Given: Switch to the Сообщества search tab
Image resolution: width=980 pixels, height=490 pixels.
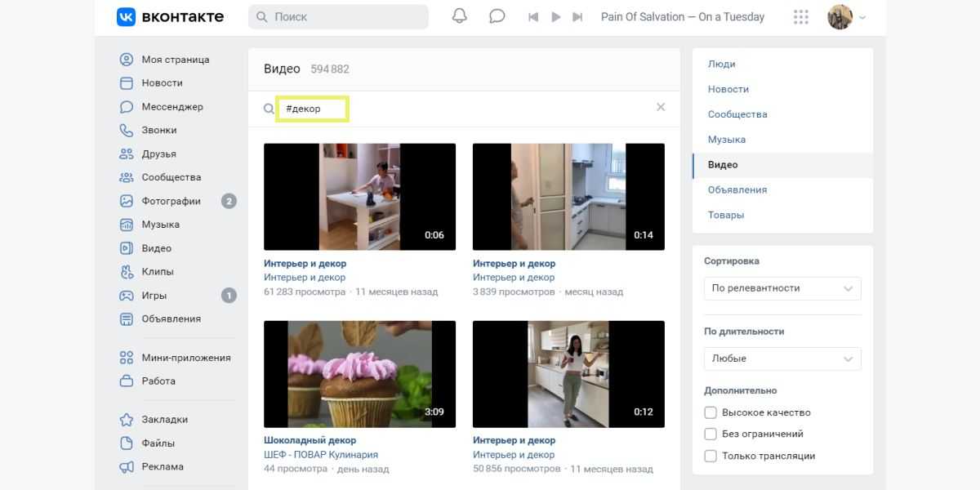Looking at the screenshot, I should coord(737,114).
